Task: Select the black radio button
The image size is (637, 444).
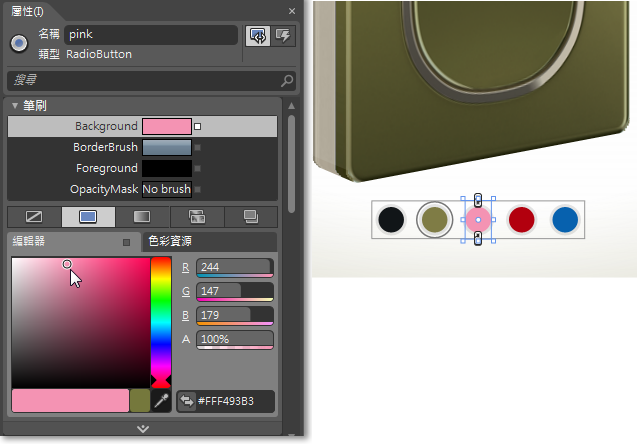Action: coord(391,220)
